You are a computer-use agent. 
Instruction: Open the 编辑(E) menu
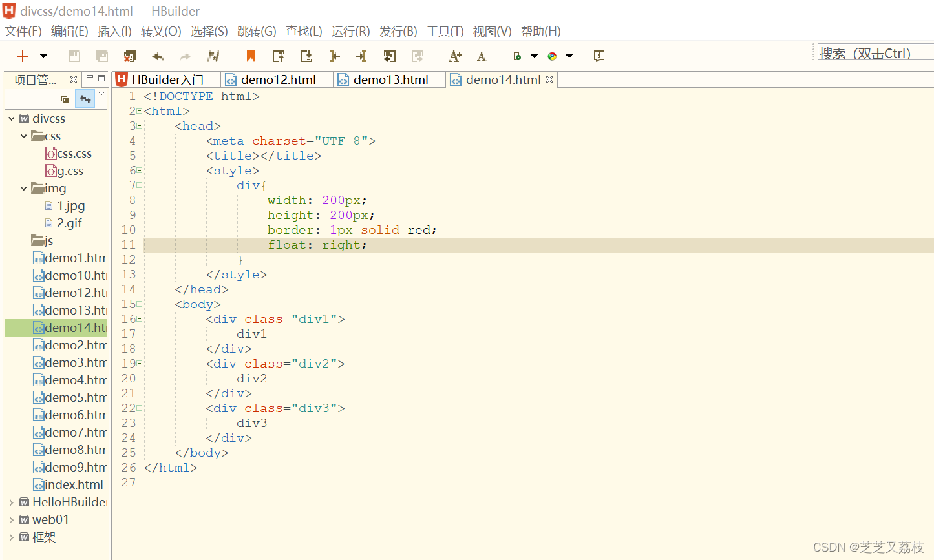point(70,32)
